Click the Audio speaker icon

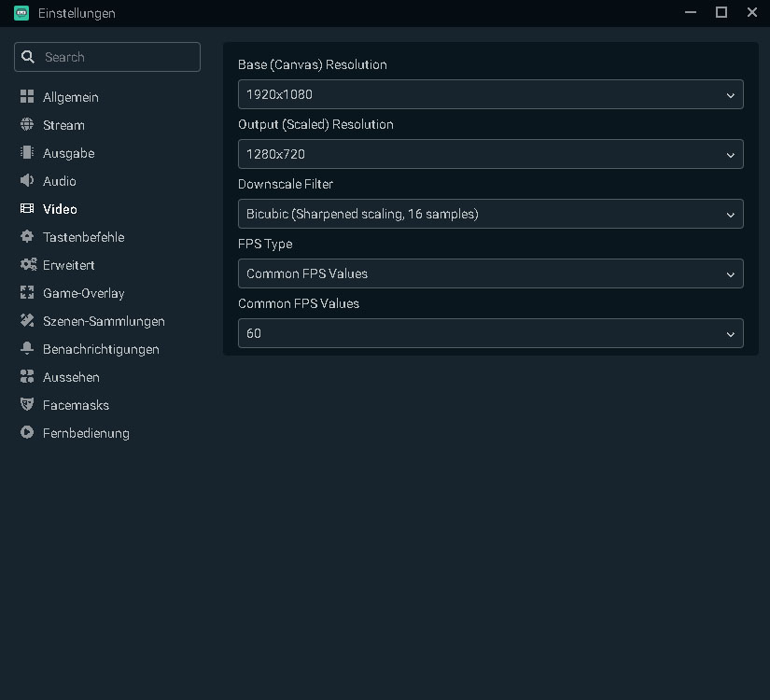pyautogui.click(x=27, y=181)
